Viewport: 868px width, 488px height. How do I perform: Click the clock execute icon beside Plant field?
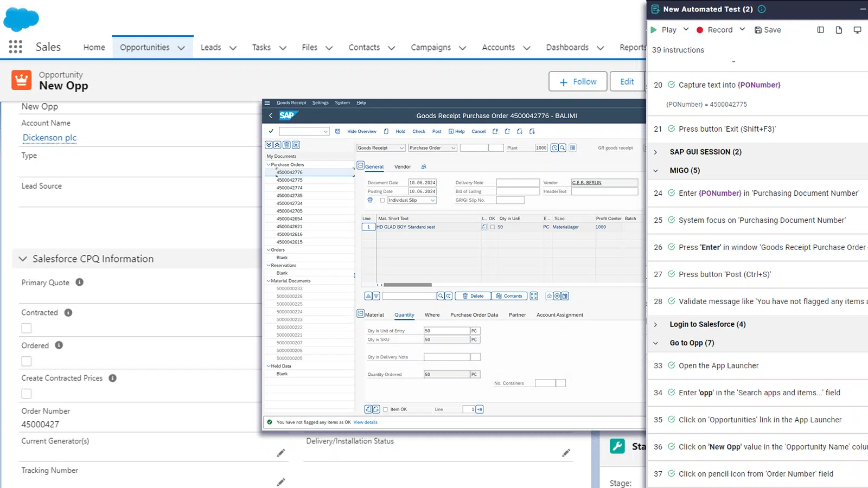[x=554, y=147]
